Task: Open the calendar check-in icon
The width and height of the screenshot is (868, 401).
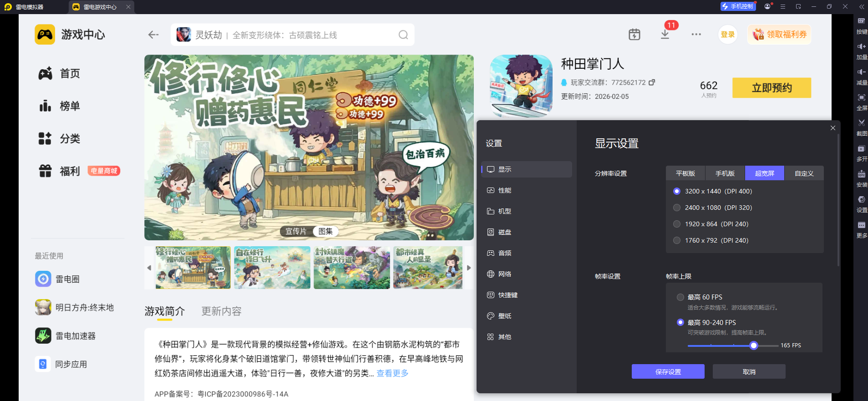Action: point(635,34)
